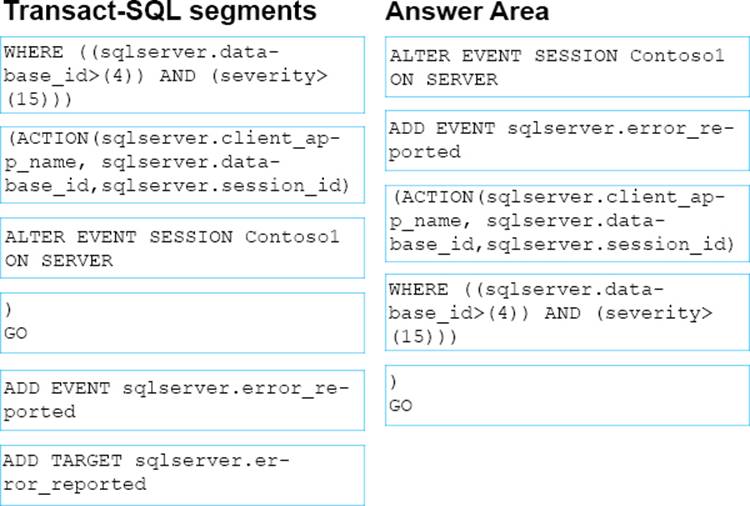Viewport: 750px width, 506px height.
Task: Click ALTER EVENT SESSION box in Answer Area
Action: click(567, 67)
